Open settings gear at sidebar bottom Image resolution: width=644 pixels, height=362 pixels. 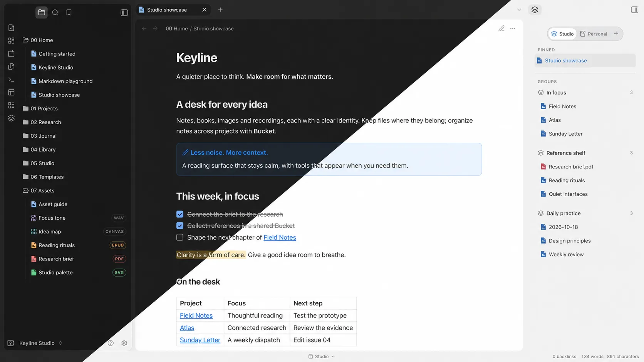click(x=124, y=343)
